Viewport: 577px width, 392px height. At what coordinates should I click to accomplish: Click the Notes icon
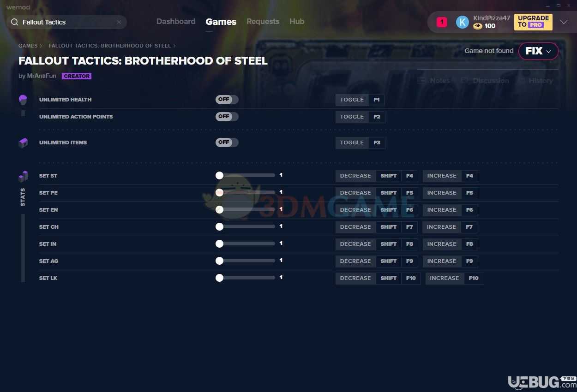(421, 81)
